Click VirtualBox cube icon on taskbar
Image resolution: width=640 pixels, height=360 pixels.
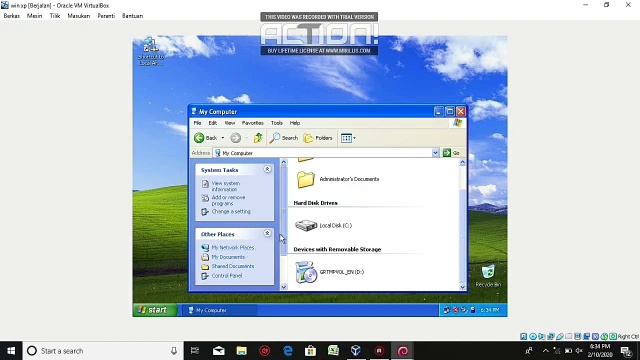(356, 351)
